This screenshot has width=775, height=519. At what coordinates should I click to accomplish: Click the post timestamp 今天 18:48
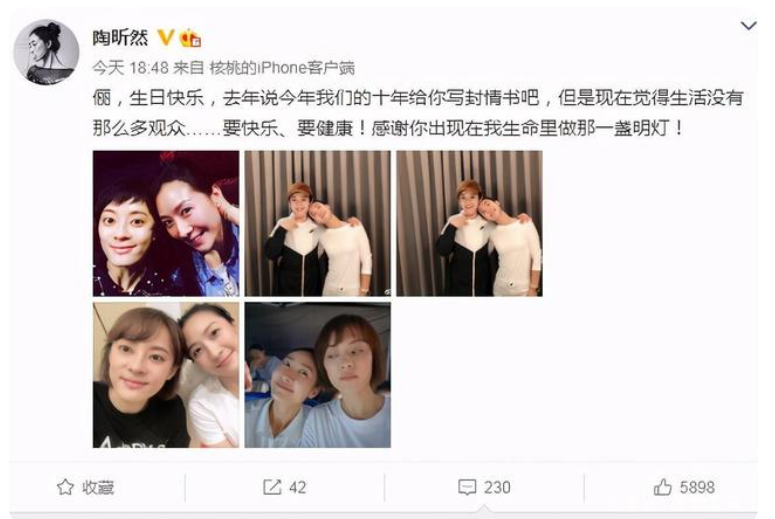coord(130,68)
